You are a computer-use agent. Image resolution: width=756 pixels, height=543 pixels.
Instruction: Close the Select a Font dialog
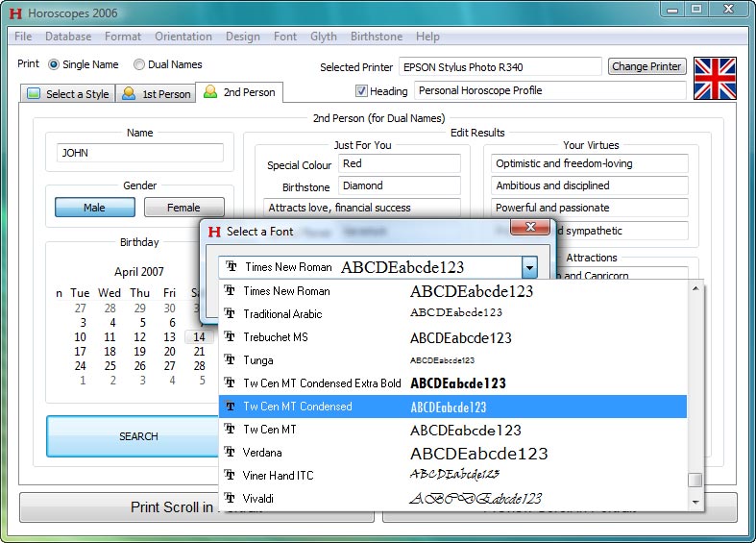point(530,227)
